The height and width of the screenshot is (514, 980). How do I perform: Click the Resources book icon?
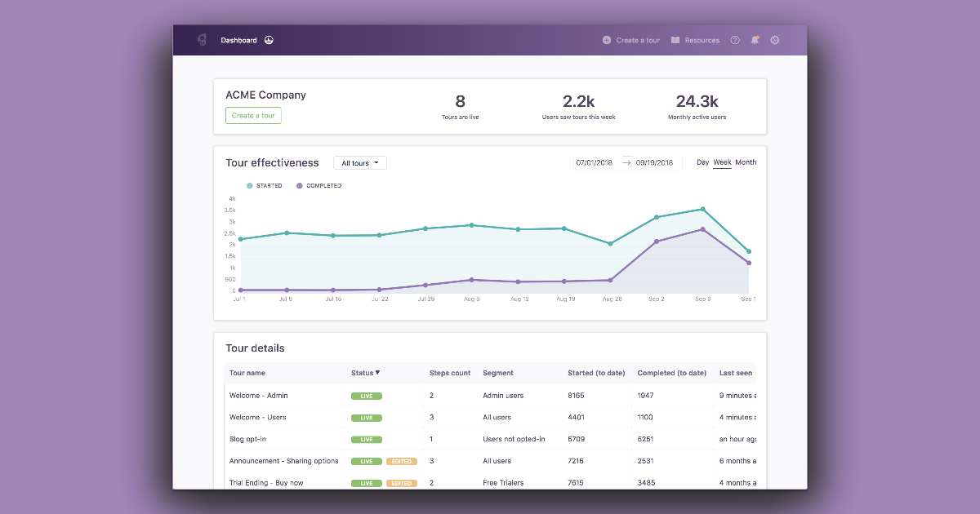click(675, 40)
